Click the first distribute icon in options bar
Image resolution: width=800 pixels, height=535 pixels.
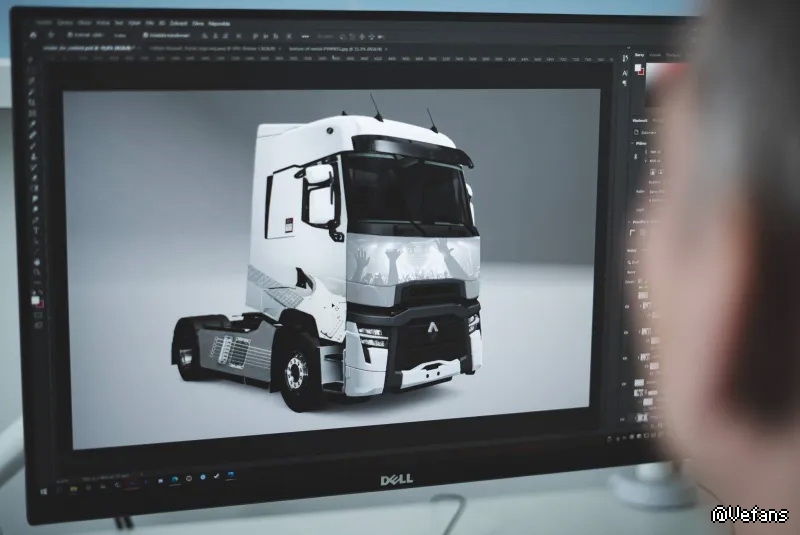click(x=256, y=37)
